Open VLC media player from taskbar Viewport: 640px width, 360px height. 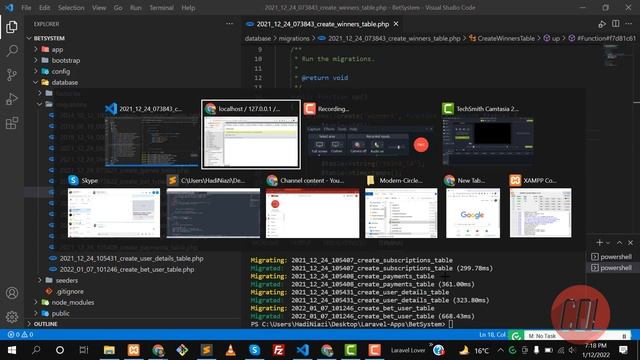tap(231, 350)
